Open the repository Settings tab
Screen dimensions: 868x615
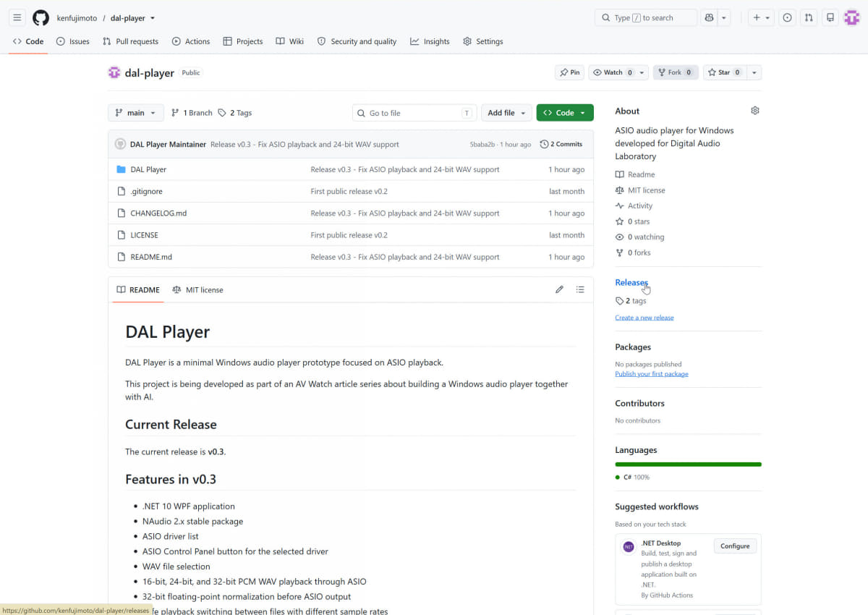click(482, 41)
